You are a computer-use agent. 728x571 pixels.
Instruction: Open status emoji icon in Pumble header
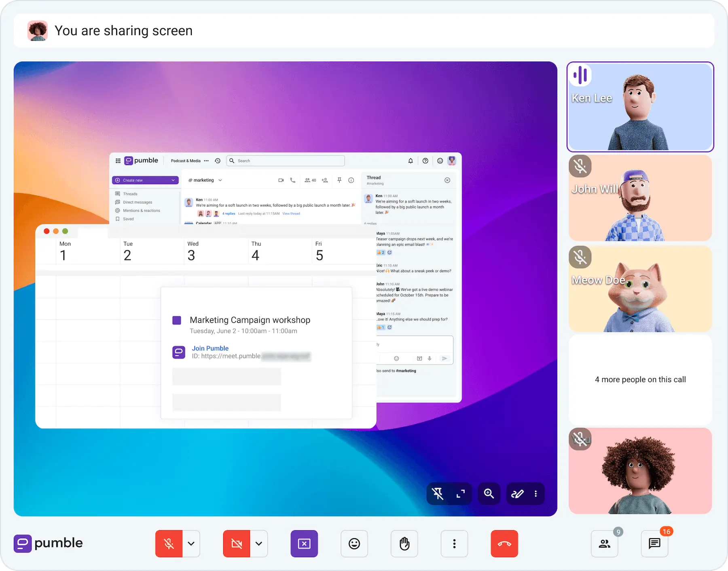[440, 161]
